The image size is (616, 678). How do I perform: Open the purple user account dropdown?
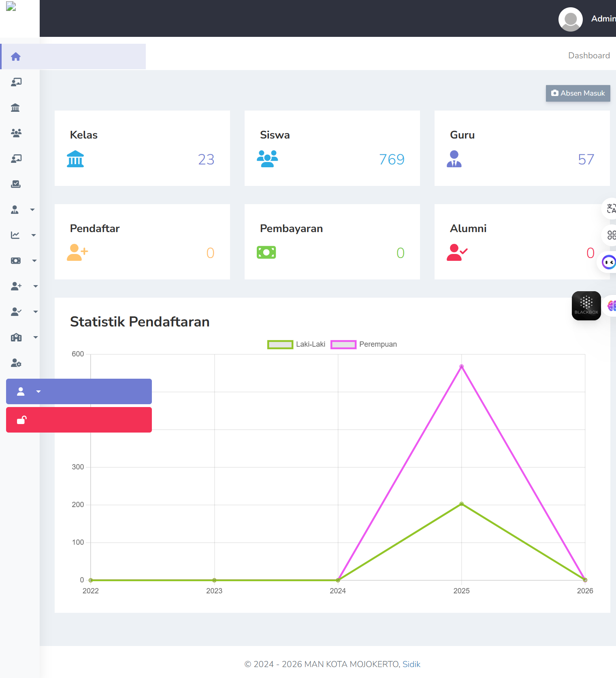pyautogui.click(x=79, y=391)
